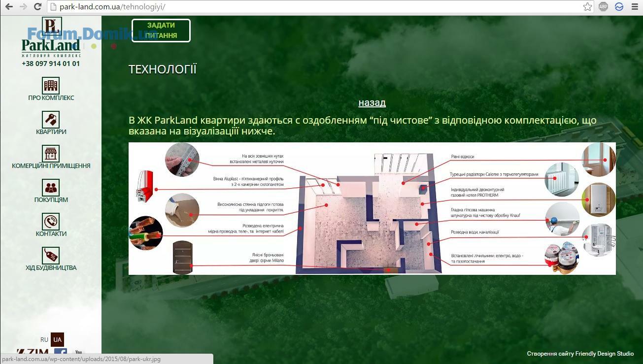643x364 pixels.
Task: Click the browser forward arrow
Action: click(23, 6)
